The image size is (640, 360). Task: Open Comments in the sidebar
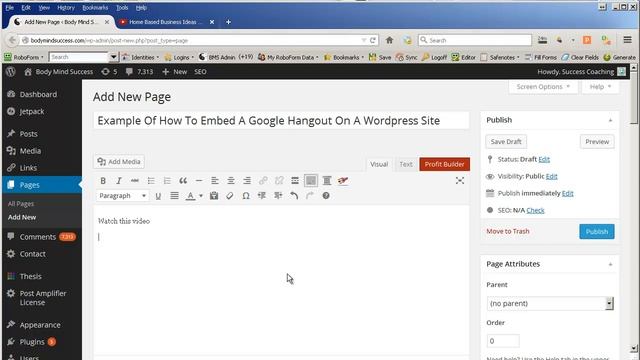pos(38,237)
